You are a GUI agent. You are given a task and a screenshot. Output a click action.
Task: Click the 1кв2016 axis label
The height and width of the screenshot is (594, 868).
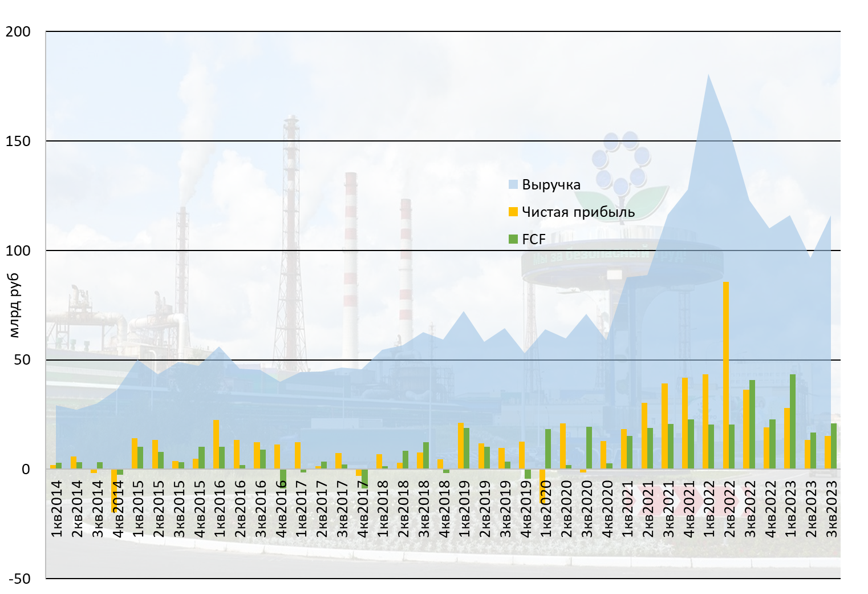pos(220,508)
